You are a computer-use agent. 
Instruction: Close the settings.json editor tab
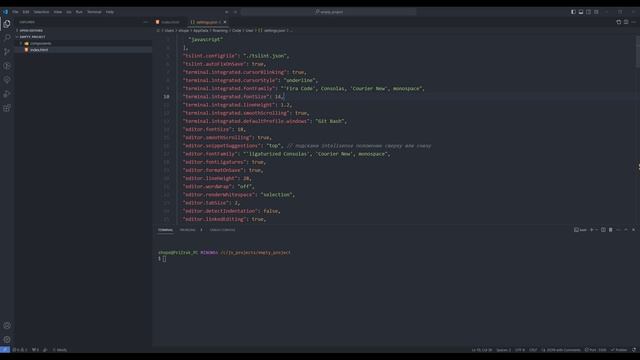225,22
